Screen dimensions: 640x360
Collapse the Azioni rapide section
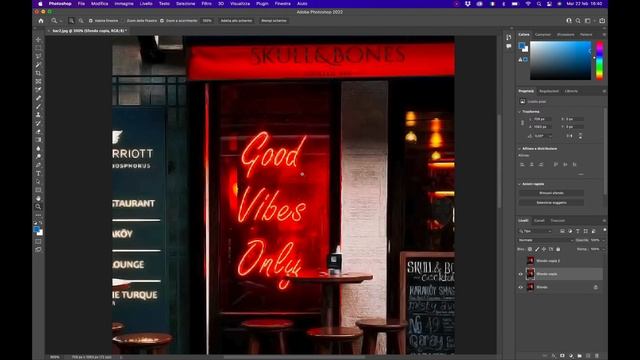point(520,184)
